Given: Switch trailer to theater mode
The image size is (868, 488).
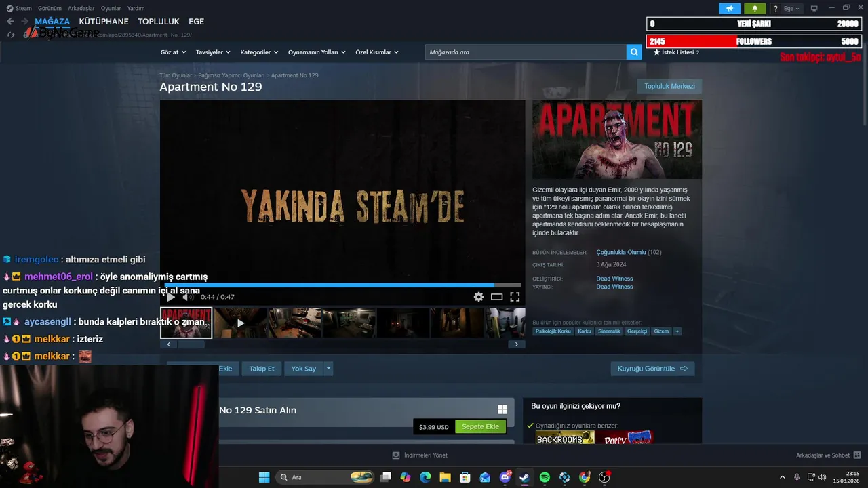Looking at the screenshot, I should click(x=497, y=297).
